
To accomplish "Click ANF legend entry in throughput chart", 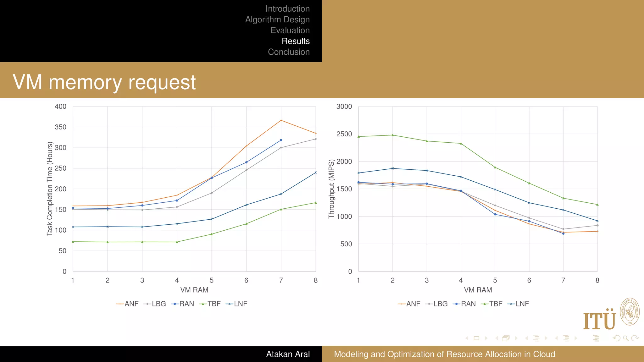I will click(x=409, y=304).
